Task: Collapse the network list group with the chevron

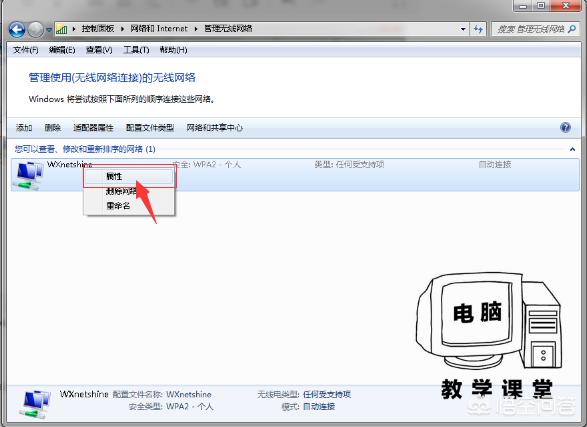Action: [x=572, y=149]
